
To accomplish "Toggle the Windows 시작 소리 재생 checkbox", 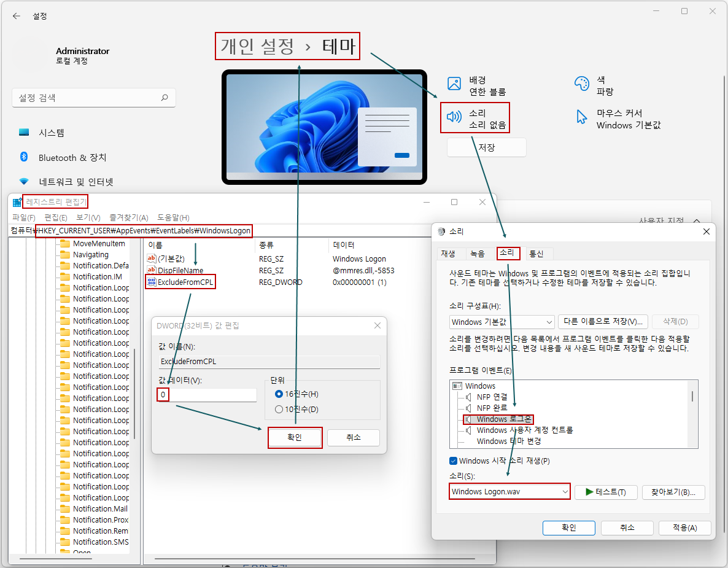I will click(x=454, y=461).
